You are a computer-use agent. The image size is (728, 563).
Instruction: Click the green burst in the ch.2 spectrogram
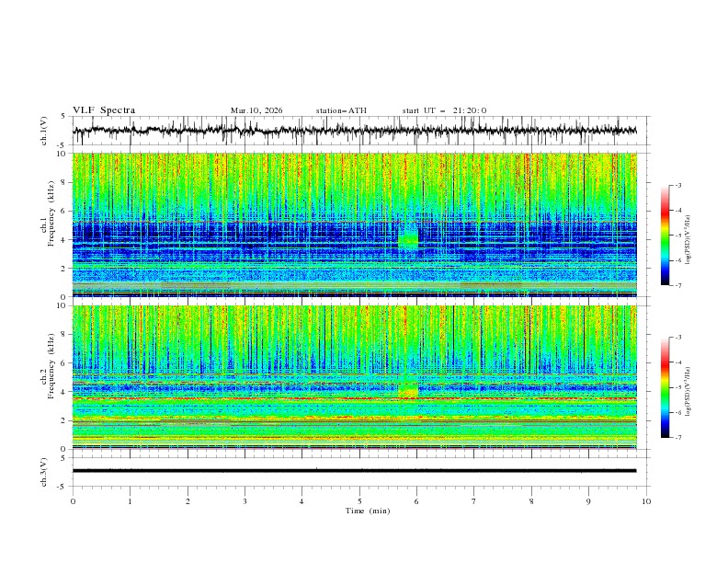[408, 389]
